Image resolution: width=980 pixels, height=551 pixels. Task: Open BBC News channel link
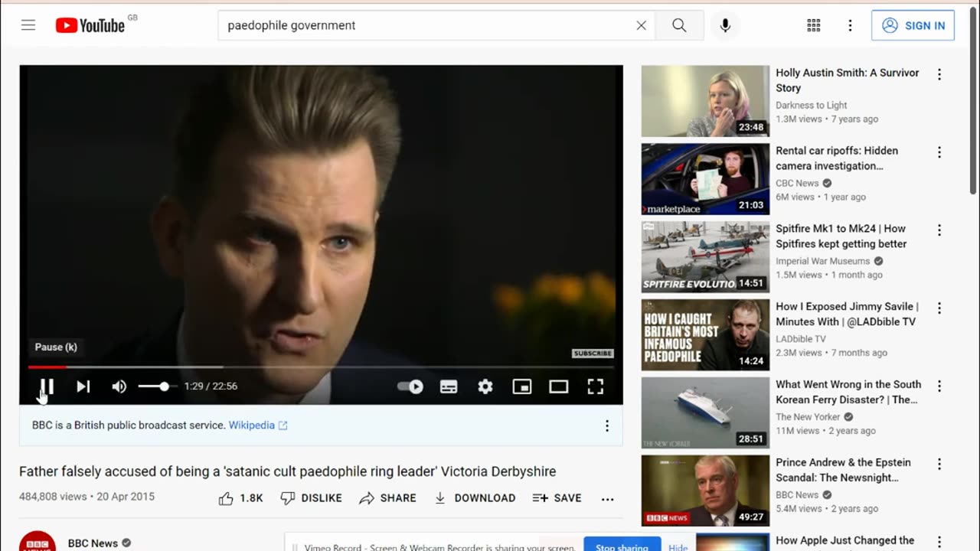(x=93, y=543)
